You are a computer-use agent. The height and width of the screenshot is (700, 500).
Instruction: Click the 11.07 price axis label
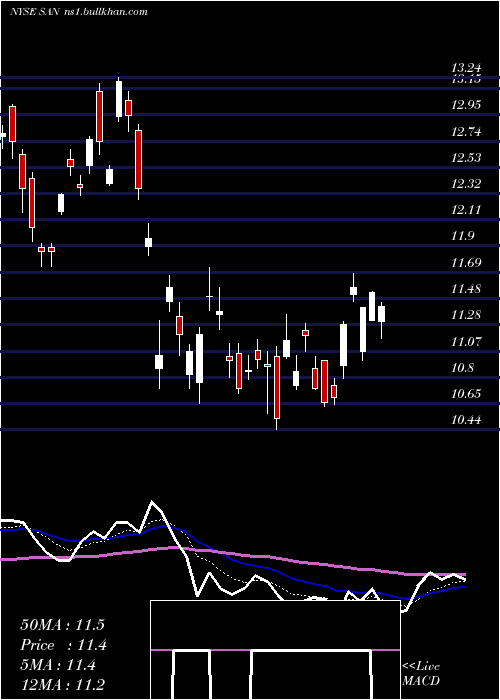[466, 342]
